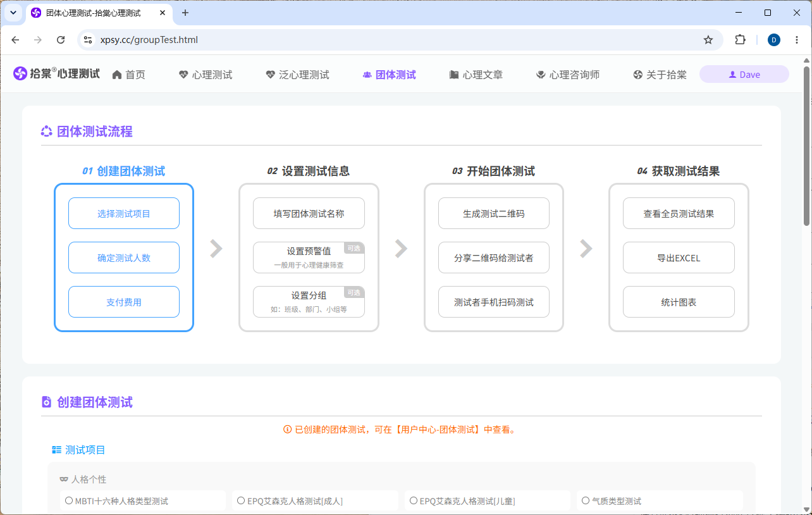Open the 心理文章 menu item
The image size is (812, 515).
coord(476,75)
